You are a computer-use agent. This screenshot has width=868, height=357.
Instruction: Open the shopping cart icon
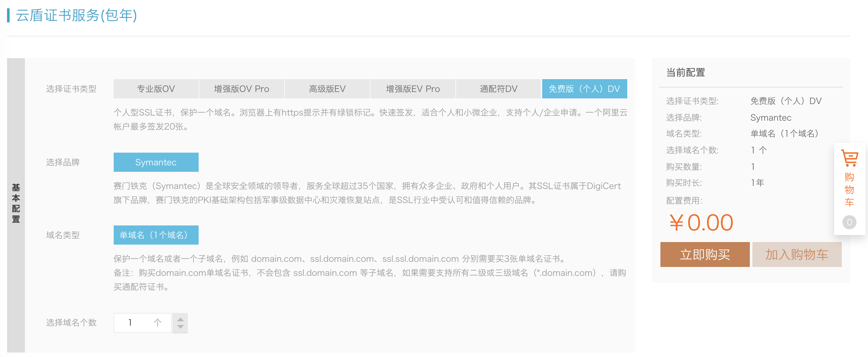849,158
